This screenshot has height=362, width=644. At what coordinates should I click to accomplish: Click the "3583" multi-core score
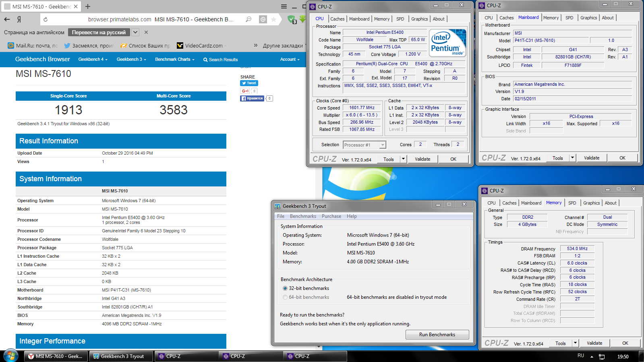(x=174, y=110)
